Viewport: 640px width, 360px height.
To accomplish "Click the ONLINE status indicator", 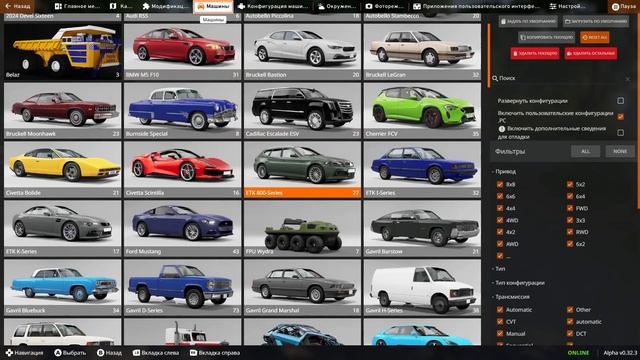I will pyautogui.click(x=578, y=353).
